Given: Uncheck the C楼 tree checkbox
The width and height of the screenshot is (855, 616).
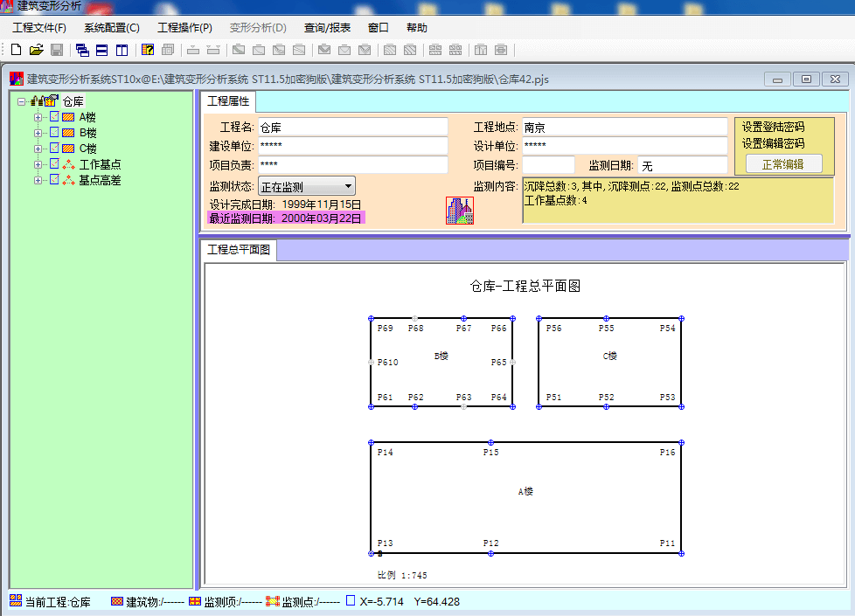Looking at the screenshot, I should click(54, 149).
